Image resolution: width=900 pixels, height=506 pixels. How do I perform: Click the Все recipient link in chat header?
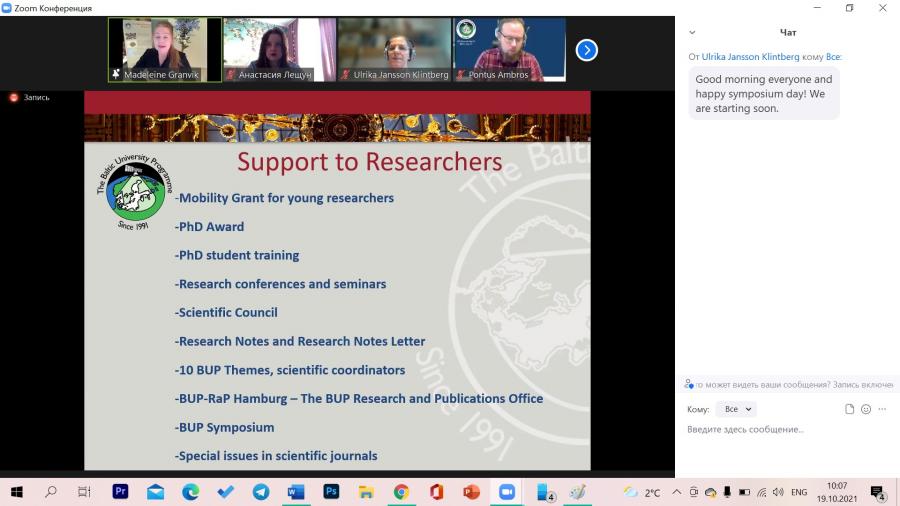coord(833,57)
